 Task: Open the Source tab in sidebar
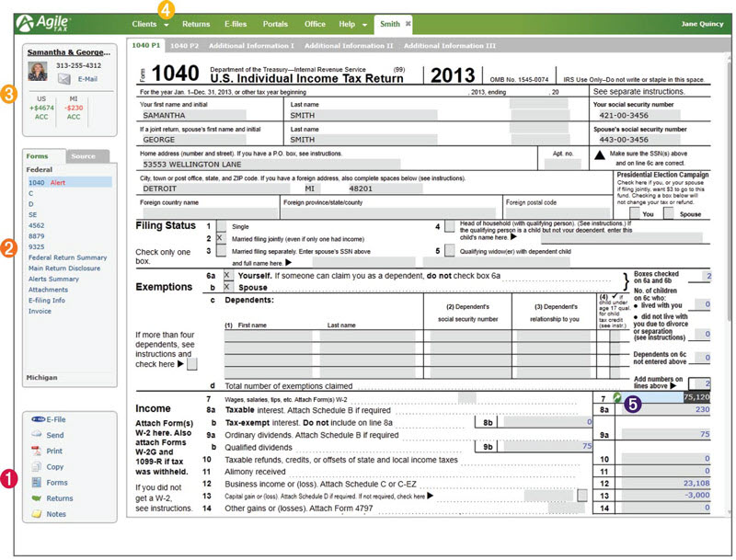tap(83, 156)
